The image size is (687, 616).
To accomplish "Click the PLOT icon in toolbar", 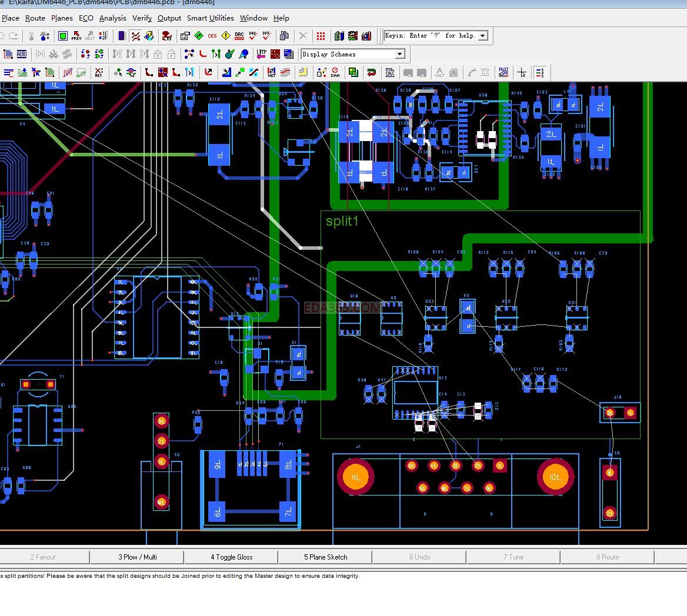I will pos(503,72).
